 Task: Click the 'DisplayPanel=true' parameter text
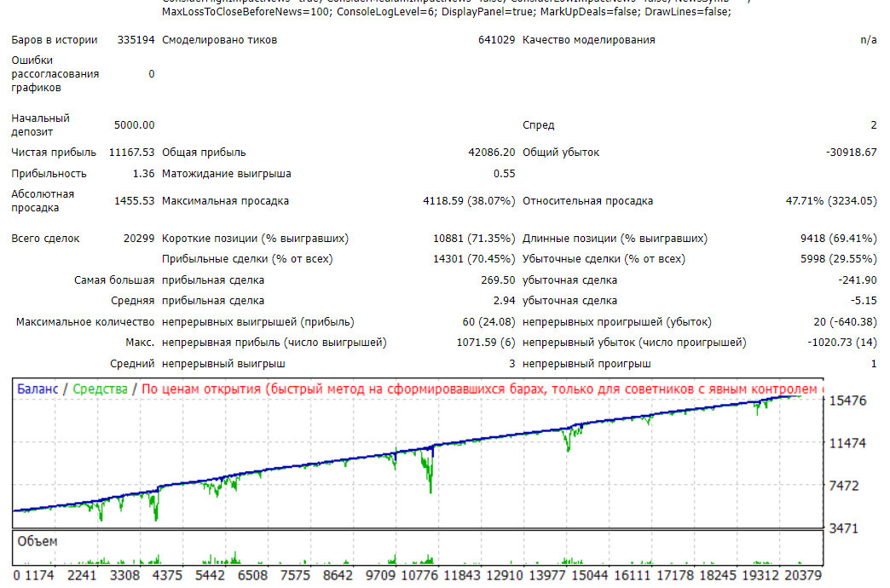click(x=488, y=12)
